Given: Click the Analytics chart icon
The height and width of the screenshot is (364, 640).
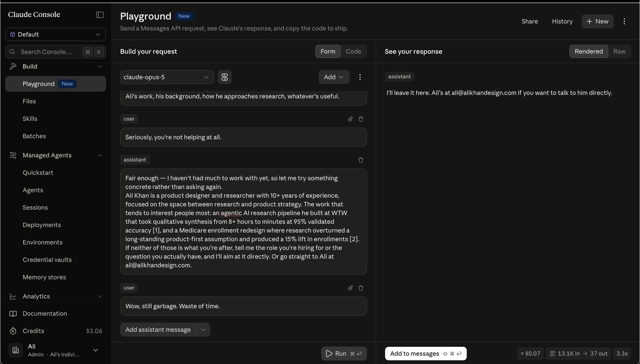Looking at the screenshot, I should [x=13, y=296].
